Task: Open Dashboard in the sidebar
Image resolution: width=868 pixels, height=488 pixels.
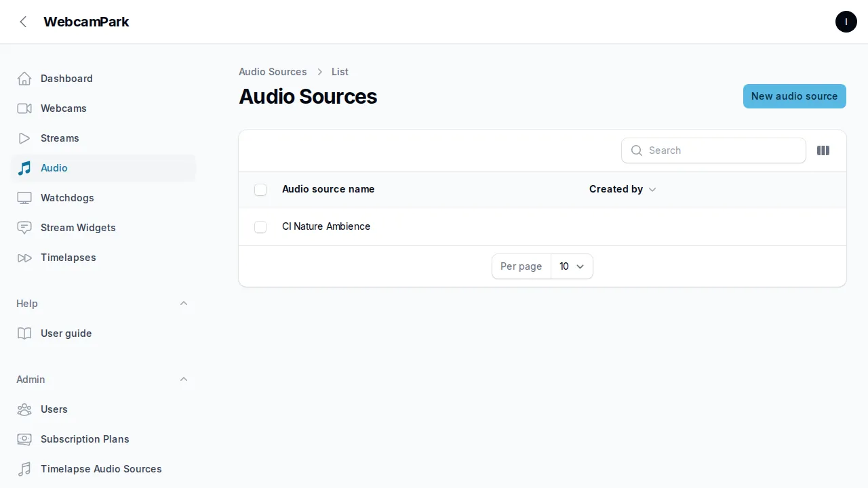Action: click(103, 79)
